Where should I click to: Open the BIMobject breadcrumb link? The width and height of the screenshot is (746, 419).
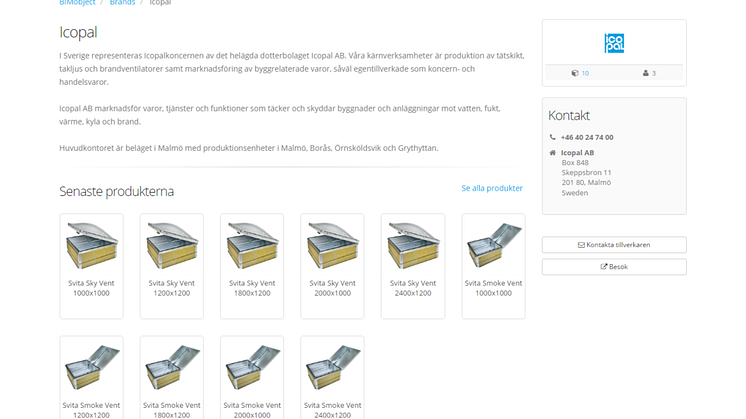click(x=77, y=2)
